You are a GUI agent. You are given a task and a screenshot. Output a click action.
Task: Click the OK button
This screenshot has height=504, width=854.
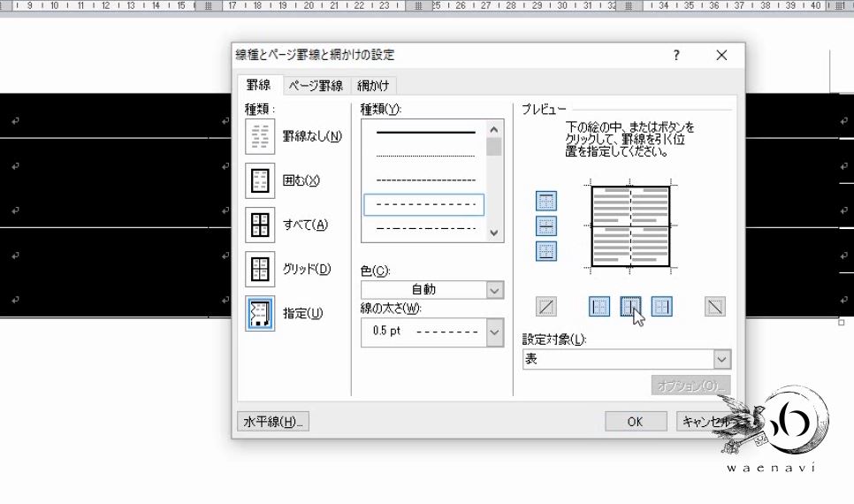(x=636, y=421)
